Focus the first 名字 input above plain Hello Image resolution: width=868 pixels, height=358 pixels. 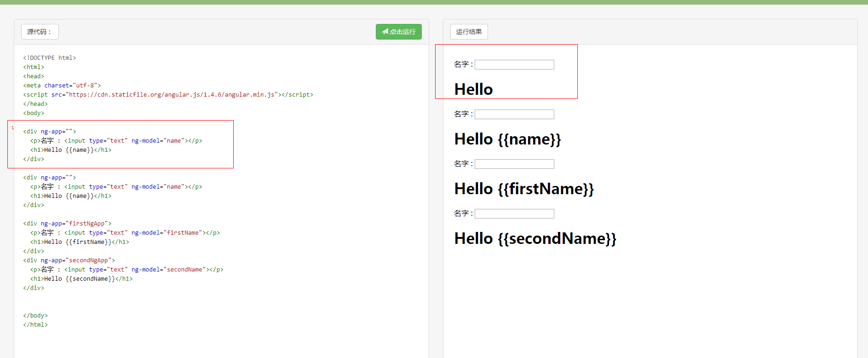tap(514, 65)
